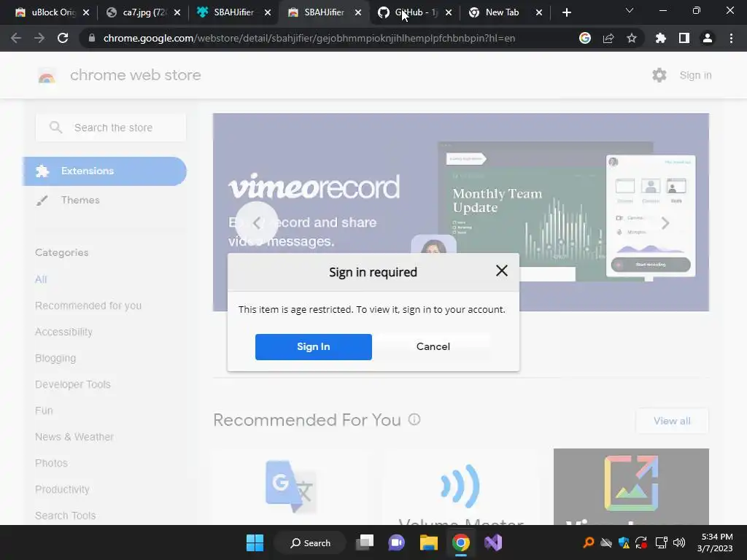Viewport: 747px width, 560px height.
Task: Click the Sign in link in header
Action: (695, 75)
